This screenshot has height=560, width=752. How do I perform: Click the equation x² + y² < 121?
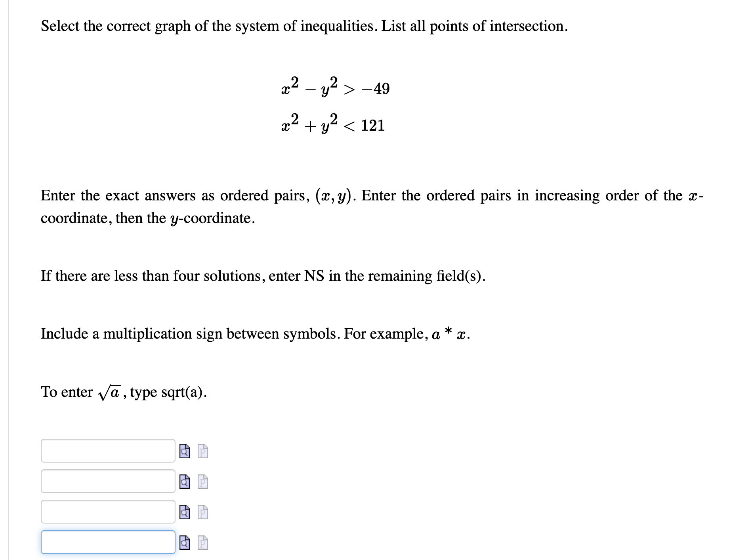pyautogui.click(x=333, y=124)
